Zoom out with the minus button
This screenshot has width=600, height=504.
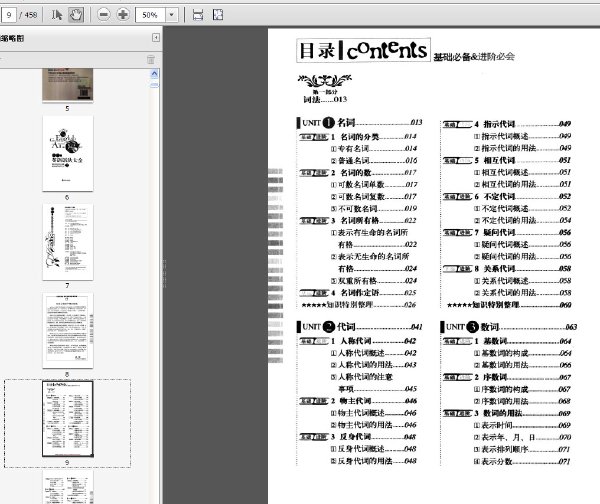103,15
